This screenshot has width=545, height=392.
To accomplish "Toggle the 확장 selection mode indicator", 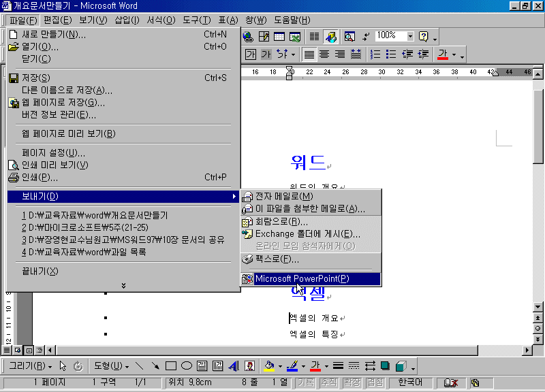I will click(x=352, y=382).
